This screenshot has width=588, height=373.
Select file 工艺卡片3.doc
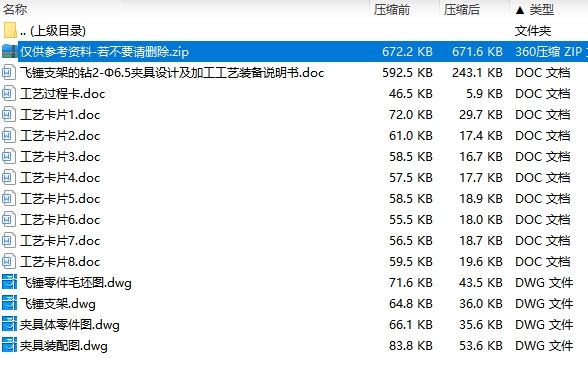pyautogui.click(x=60, y=156)
